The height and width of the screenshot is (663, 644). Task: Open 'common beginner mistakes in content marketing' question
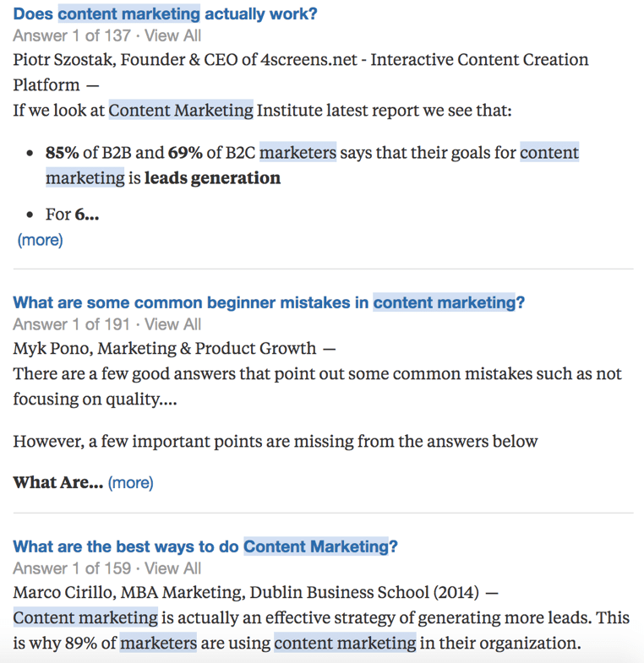(x=268, y=302)
